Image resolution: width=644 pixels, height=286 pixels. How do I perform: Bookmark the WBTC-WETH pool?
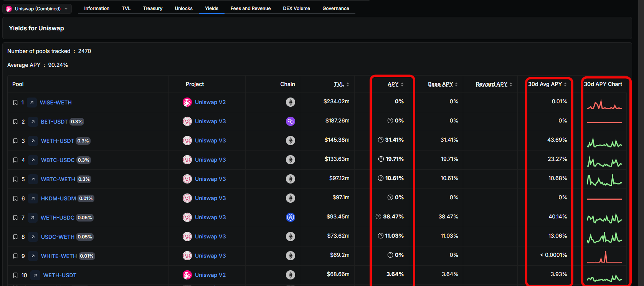15,179
